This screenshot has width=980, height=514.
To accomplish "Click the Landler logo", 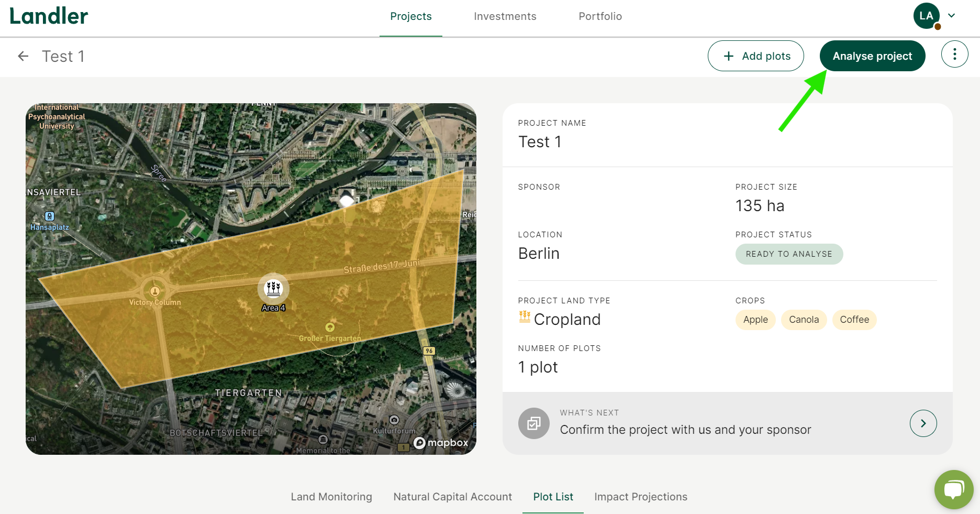I will pos(49,16).
